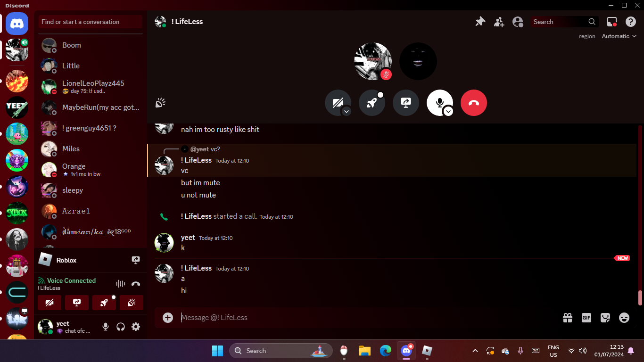Screen dimensions: 644x362
Task: Toggle noise suppression waveform icon
Action: point(121,284)
